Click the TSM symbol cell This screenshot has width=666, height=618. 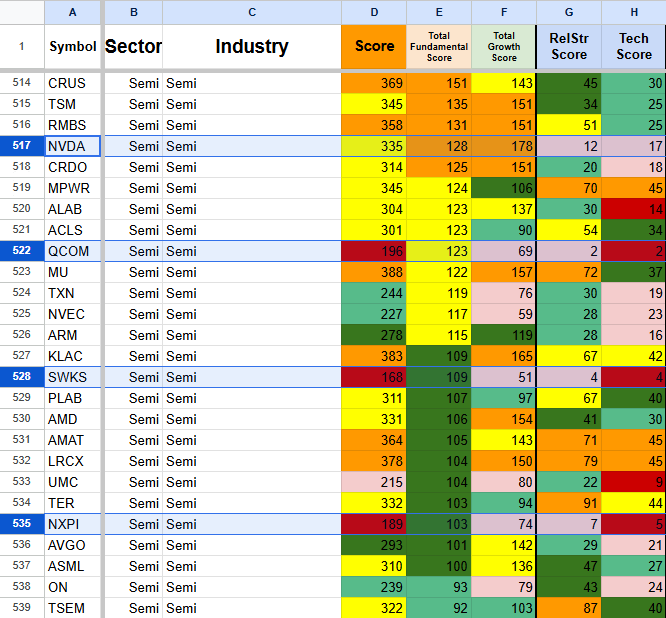[x=73, y=104]
